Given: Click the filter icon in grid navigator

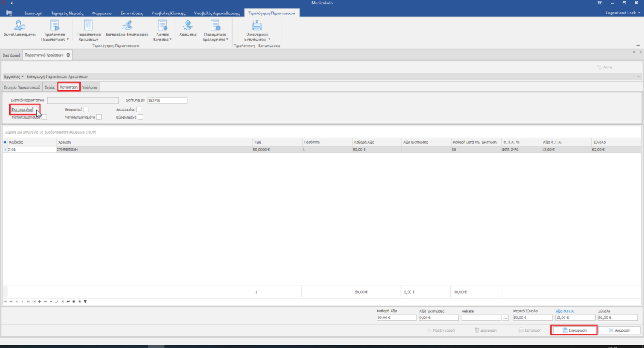Looking at the screenshot, I should point(85,302).
